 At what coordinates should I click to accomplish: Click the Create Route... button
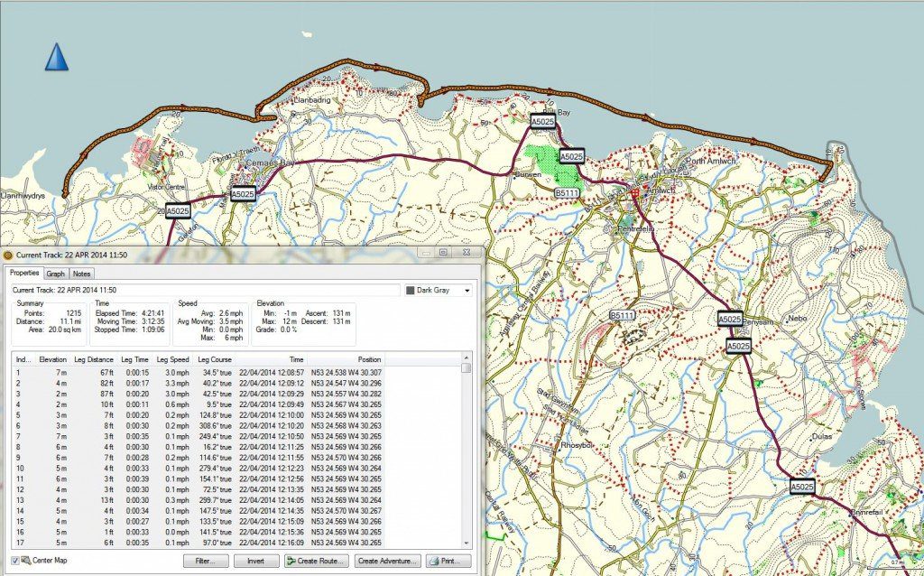(x=316, y=561)
